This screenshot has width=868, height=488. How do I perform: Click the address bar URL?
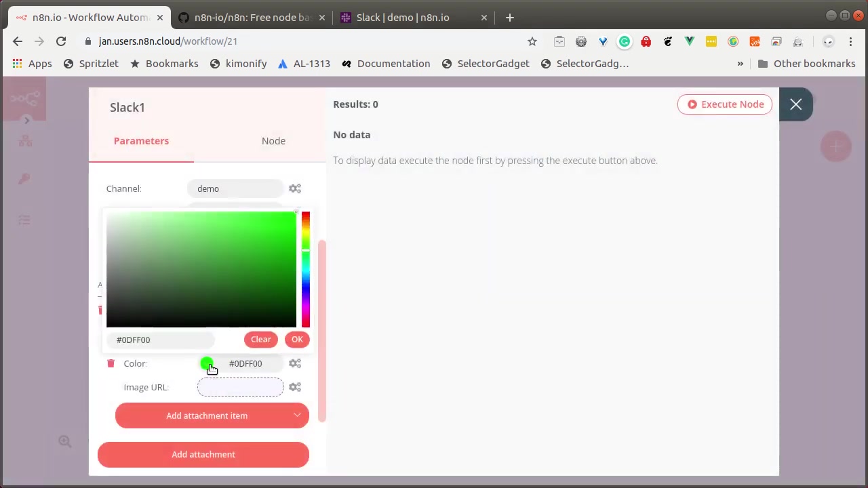(x=168, y=41)
